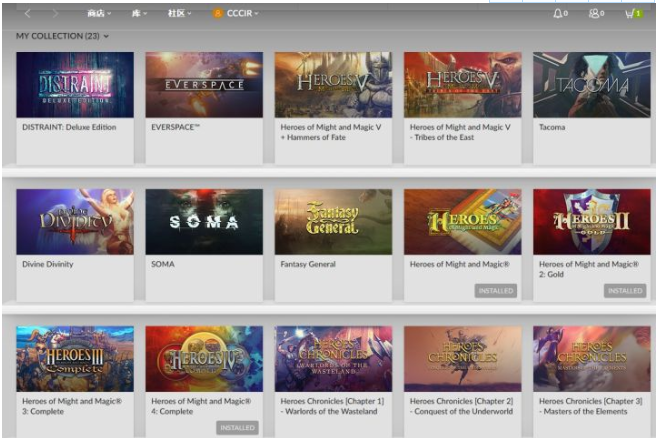Viewport: 659px width, 438px height.
Task: Expand the CCCIR account dropdown
Action: pos(242,13)
